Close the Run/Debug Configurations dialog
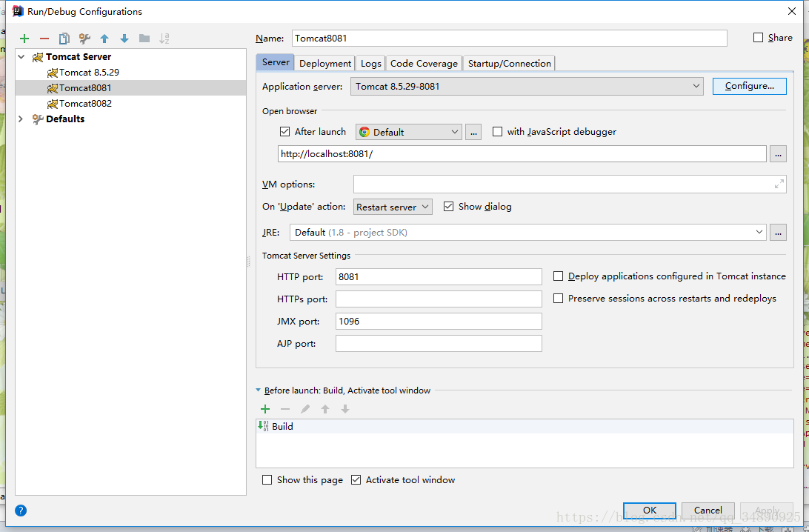 (x=792, y=11)
